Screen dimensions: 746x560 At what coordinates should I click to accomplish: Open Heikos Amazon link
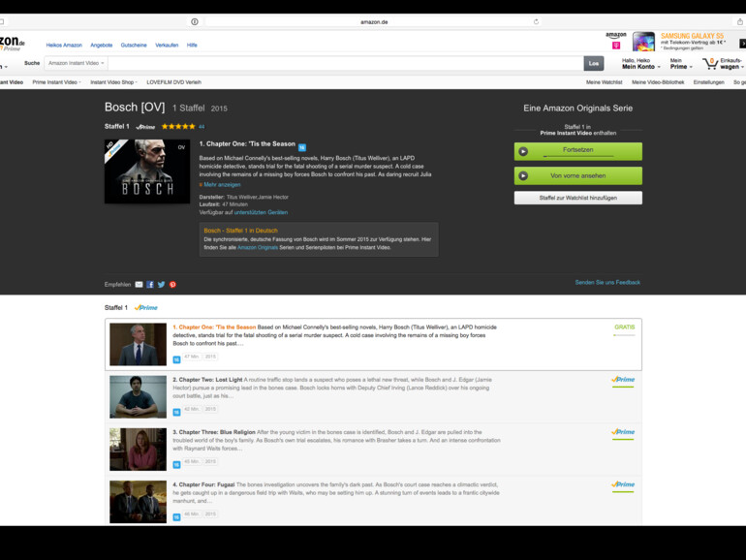coord(64,46)
